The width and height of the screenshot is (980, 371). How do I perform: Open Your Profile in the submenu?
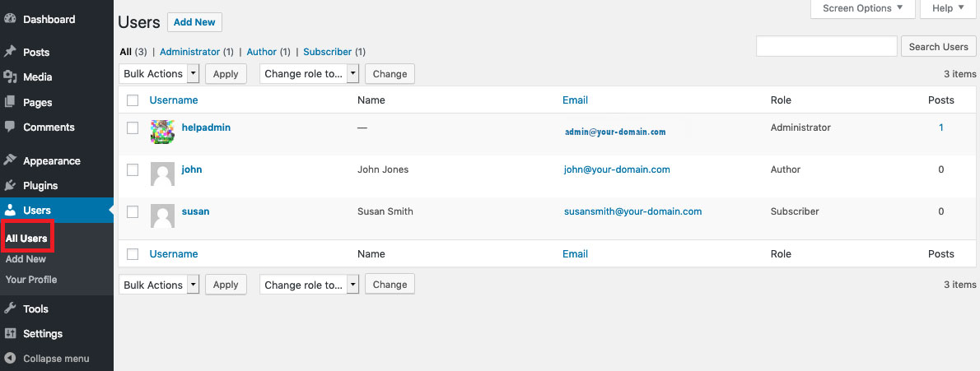click(31, 280)
